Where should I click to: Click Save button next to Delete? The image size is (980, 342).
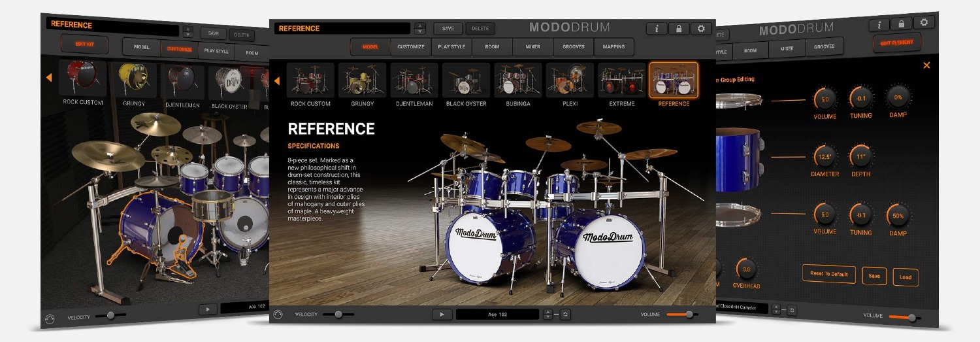448,29
